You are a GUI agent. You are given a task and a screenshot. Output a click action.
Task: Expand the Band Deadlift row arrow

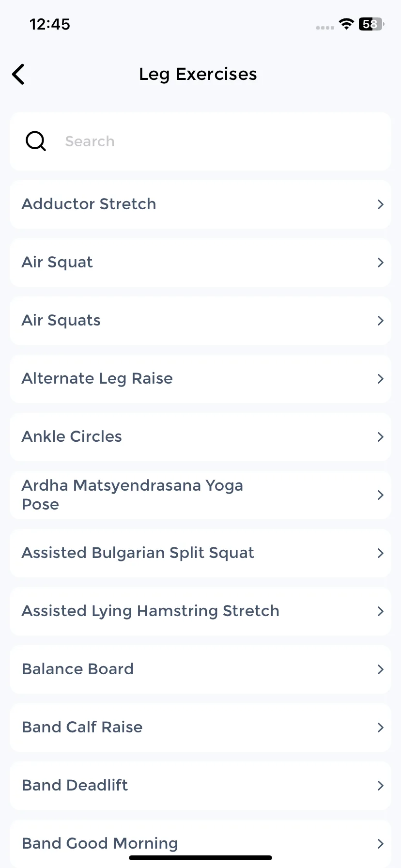click(x=380, y=786)
